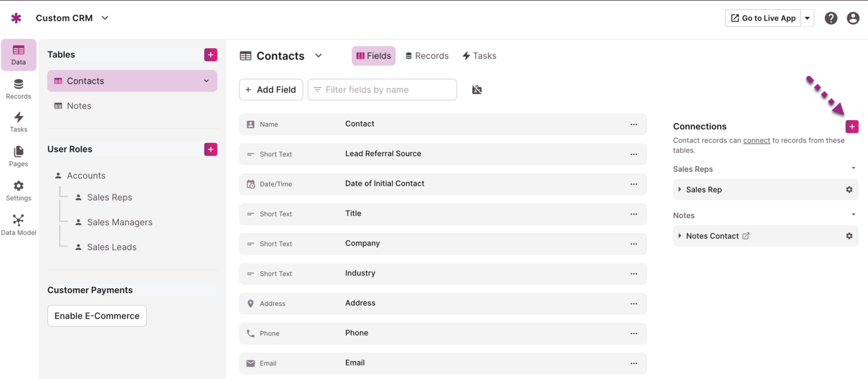The image size is (868, 379).
Task: Add a new connection with plus icon
Action: click(852, 127)
